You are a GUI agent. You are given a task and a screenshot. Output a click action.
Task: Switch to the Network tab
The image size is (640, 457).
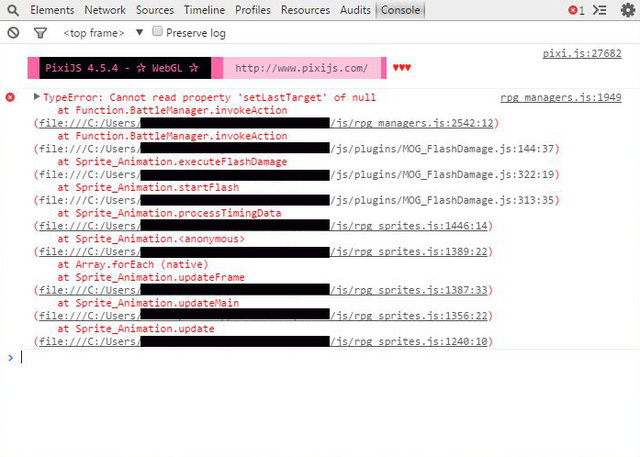105,10
